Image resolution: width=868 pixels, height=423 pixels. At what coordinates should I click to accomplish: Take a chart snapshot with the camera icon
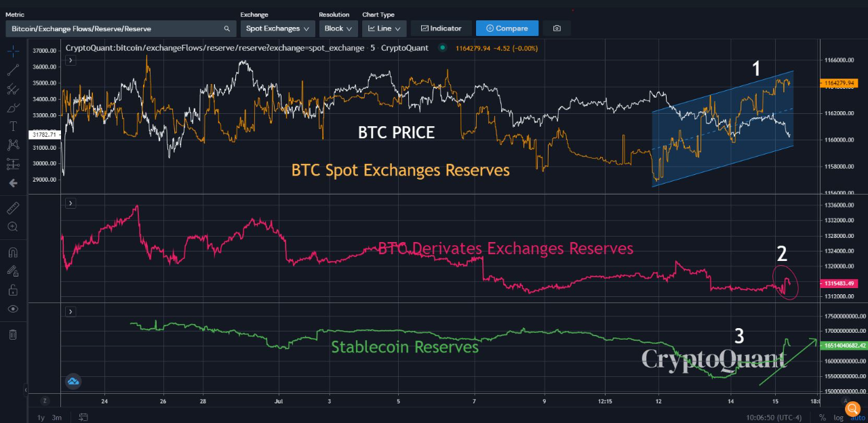point(557,28)
